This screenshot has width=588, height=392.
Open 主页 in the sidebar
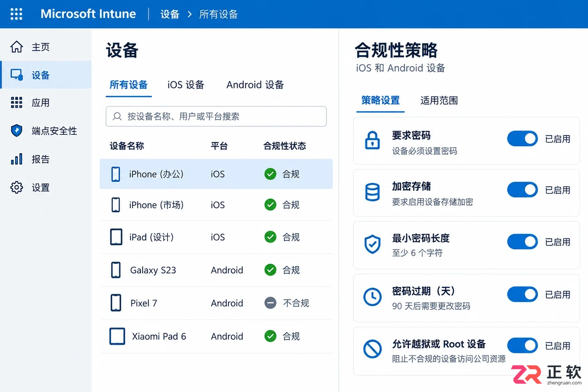46,47
